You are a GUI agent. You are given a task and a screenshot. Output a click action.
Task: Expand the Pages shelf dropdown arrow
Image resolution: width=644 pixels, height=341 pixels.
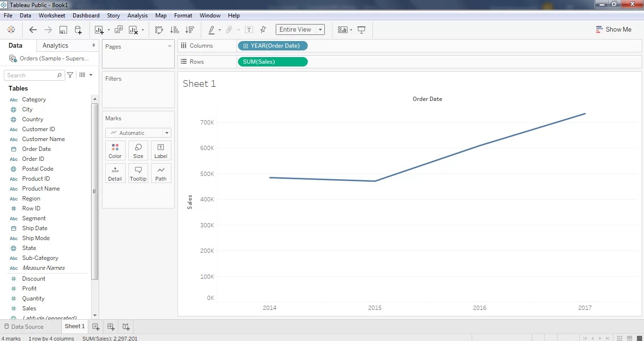coord(169,46)
